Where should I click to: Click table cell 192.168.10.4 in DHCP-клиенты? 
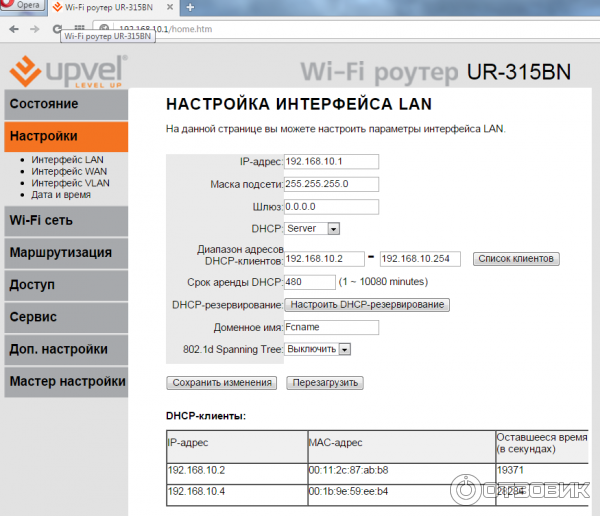click(x=237, y=495)
